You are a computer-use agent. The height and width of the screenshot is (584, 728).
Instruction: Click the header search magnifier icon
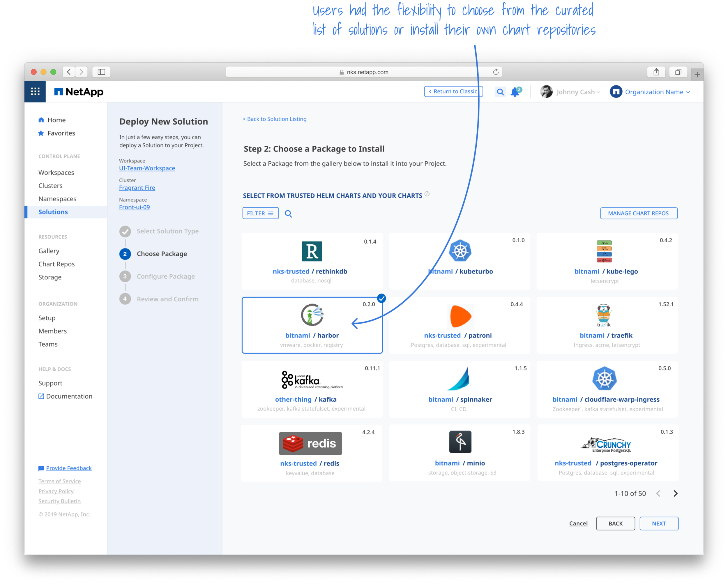(x=500, y=92)
